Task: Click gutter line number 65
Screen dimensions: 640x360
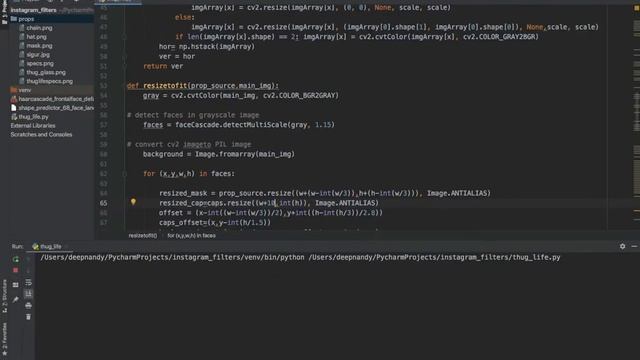Action: click(104, 203)
